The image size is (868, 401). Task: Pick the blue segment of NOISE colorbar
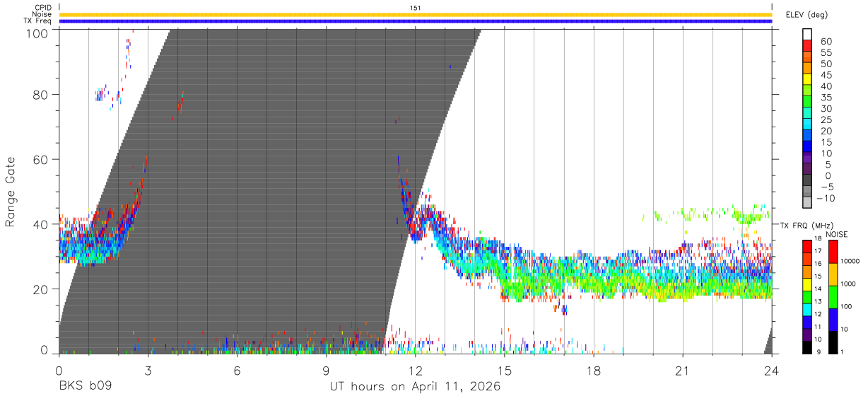834,320
